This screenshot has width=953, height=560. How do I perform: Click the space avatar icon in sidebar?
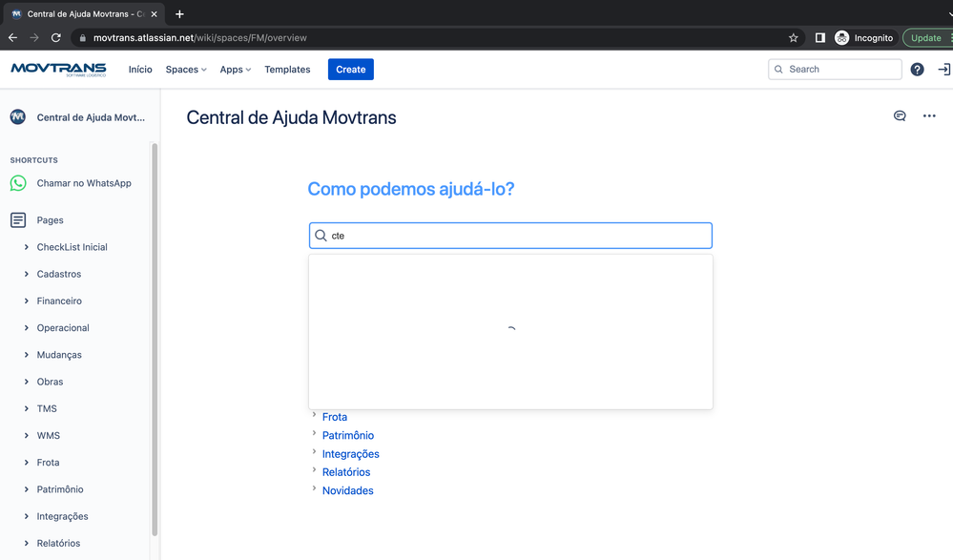[17, 116]
